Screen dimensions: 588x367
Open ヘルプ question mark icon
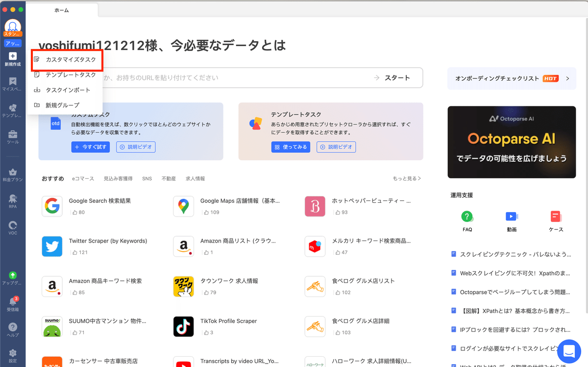click(13, 327)
